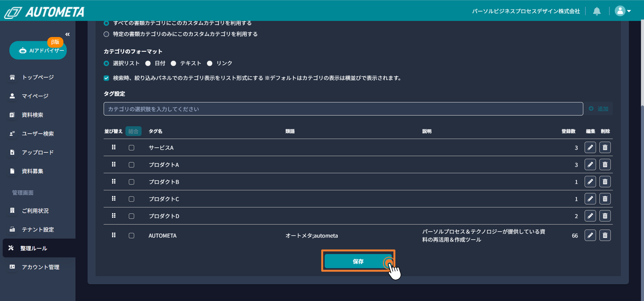The height and width of the screenshot is (301, 644).
Task: Edit the プロダクトB tag
Action: [x=590, y=182]
